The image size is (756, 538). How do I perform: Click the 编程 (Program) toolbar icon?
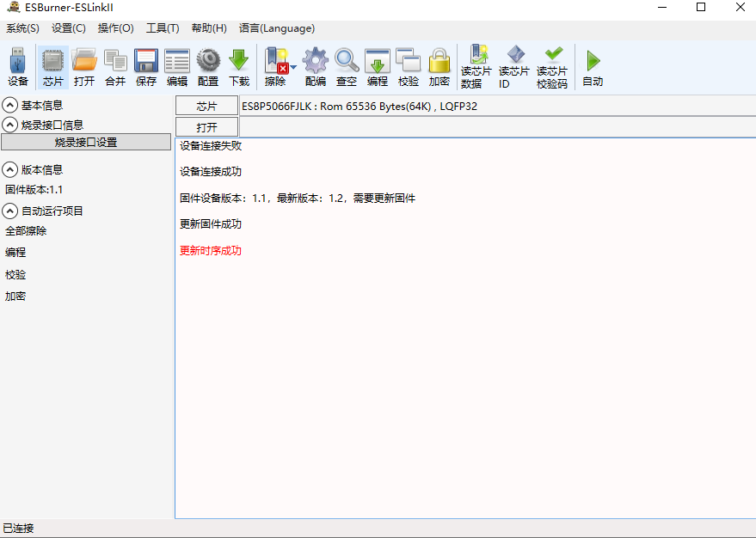click(378, 67)
